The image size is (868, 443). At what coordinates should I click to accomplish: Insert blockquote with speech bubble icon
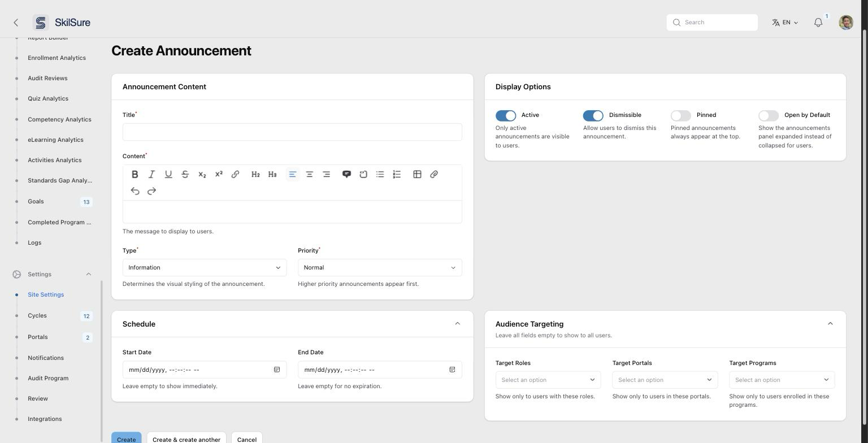[346, 174]
